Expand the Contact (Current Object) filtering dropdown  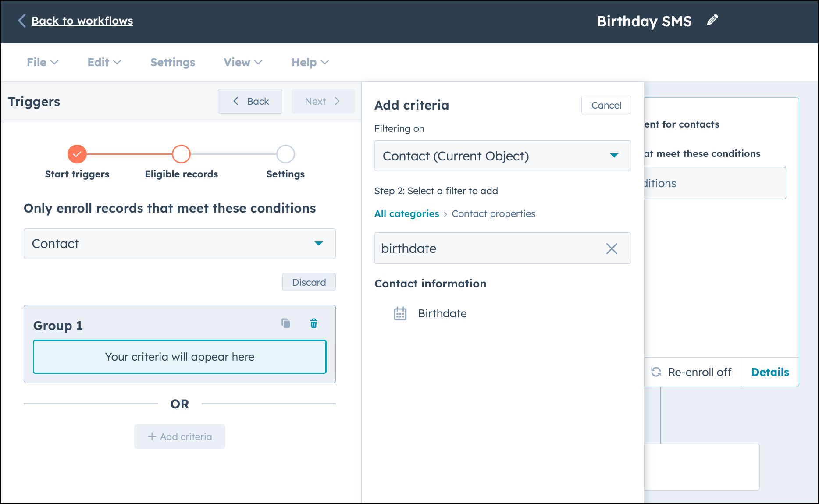click(503, 156)
